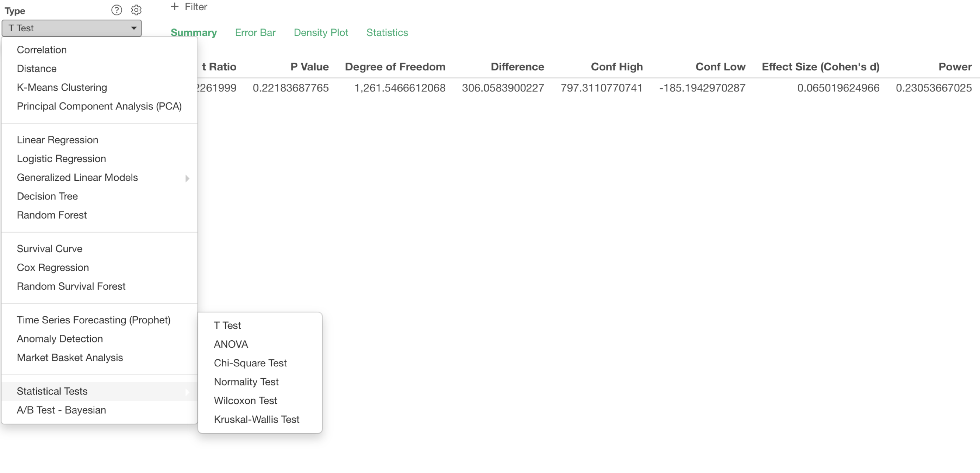Image resolution: width=980 pixels, height=473 pixels.
Task: Open the Density Plot tab
Action: [x=321, y=33]
